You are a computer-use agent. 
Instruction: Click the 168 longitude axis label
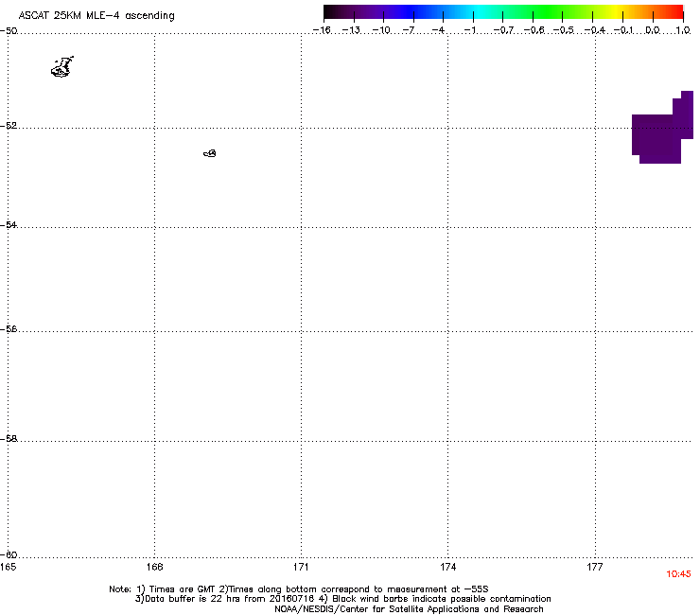coord(154,567)
